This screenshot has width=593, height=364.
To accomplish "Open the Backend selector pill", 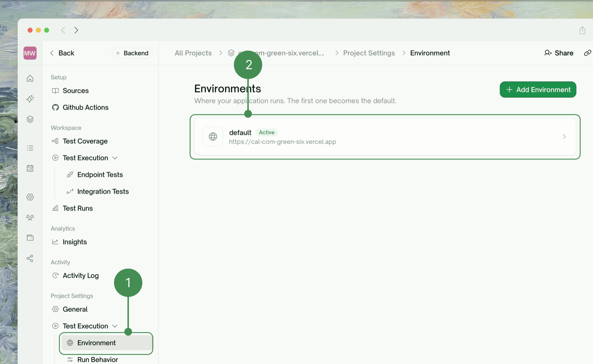I will tap(132, 53).
